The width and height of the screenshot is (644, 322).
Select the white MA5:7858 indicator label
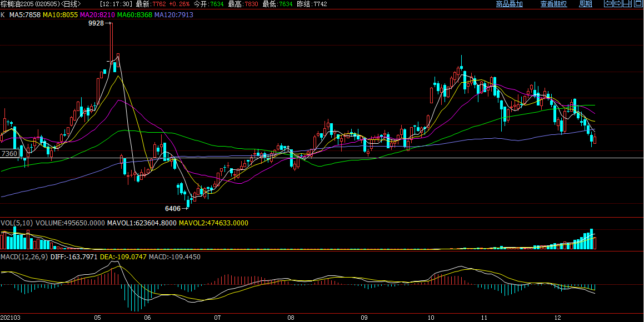click(x=24, y=14)
